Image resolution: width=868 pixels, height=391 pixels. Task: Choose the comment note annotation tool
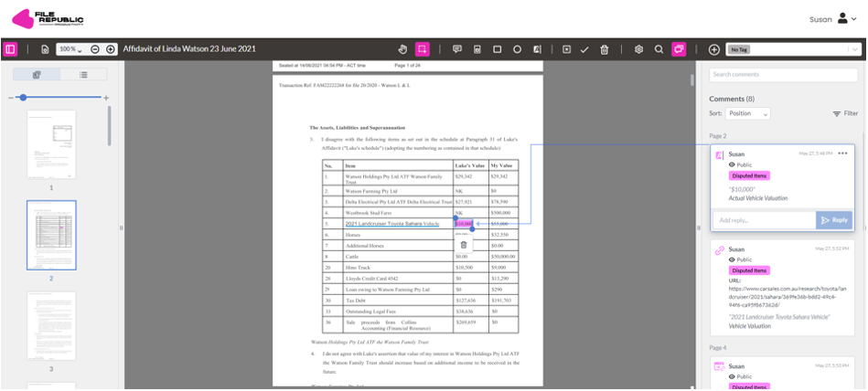click(x=457, y=49)
